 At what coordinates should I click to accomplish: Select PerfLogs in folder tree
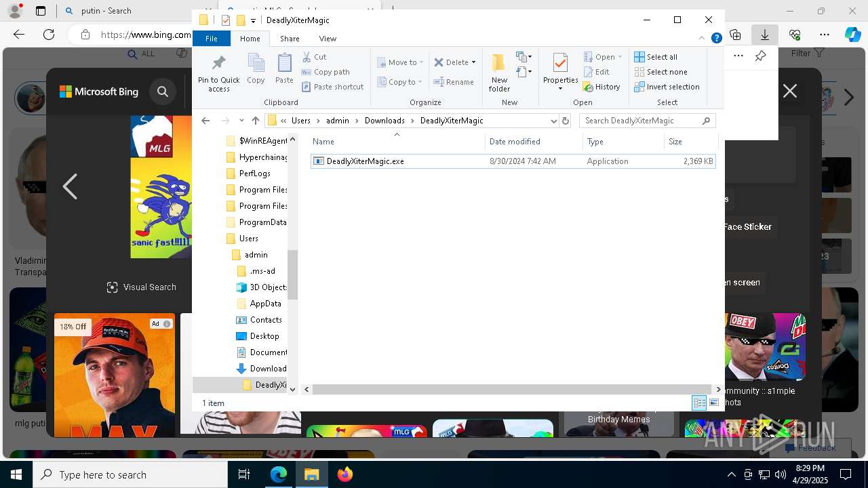click(x=254, y=174)
